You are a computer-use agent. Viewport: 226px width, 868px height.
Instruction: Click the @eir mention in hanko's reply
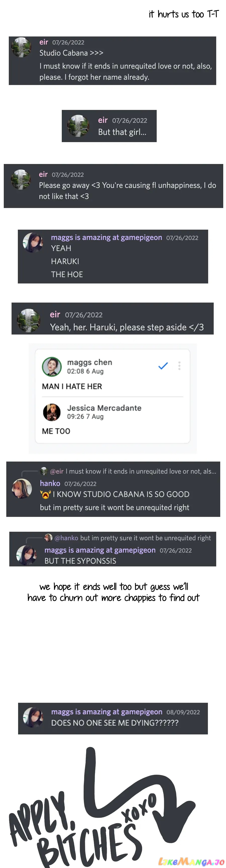click(x=57, y=471)
